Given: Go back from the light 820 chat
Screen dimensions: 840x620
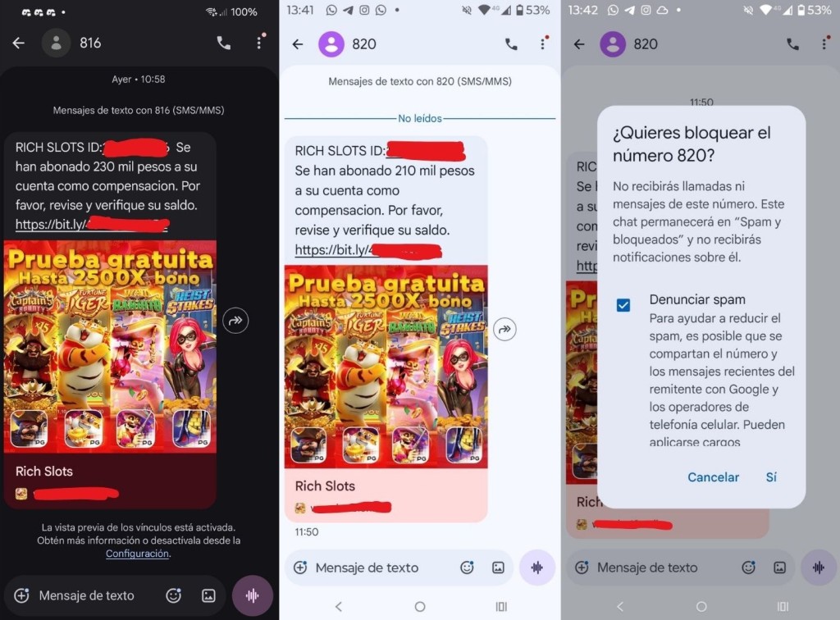Looking at the screenshot, I should pyautogui.click(x=298, y=44).
